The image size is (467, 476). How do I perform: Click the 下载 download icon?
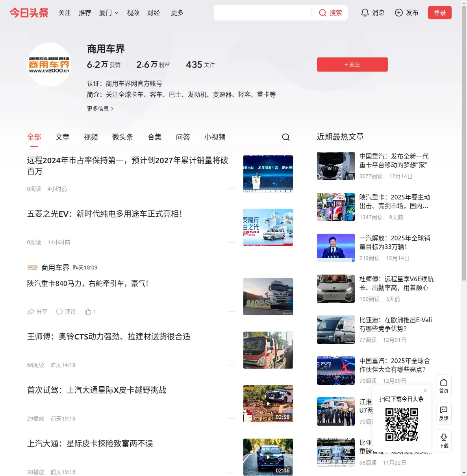click(444, 441)
